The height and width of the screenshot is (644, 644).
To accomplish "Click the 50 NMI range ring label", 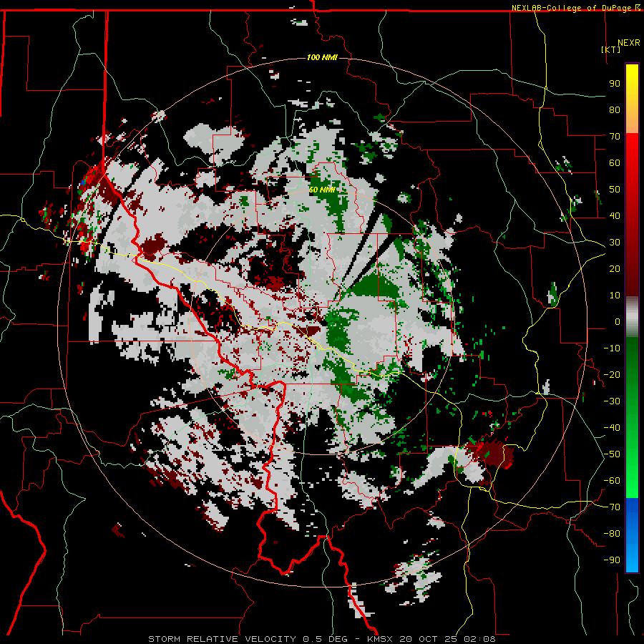I will [322, 190].
